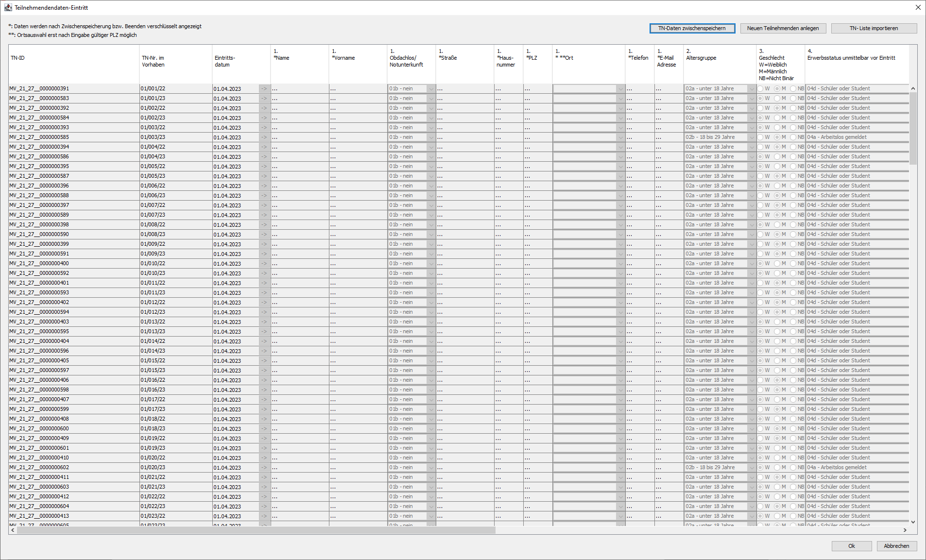Click PLZ field in row MV_21_27__0000000589

click(538, 215)
